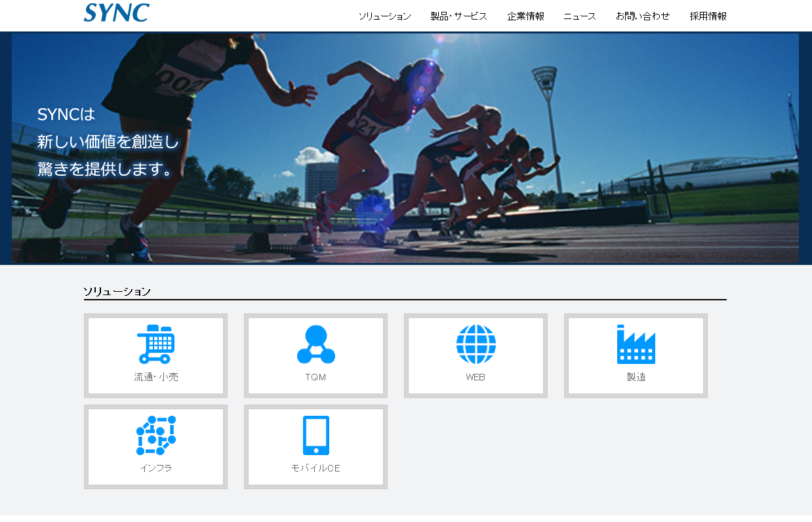812x522 pixels.
Task: Click the smartphone icon for モバイルCE
Action: (315, 435)
